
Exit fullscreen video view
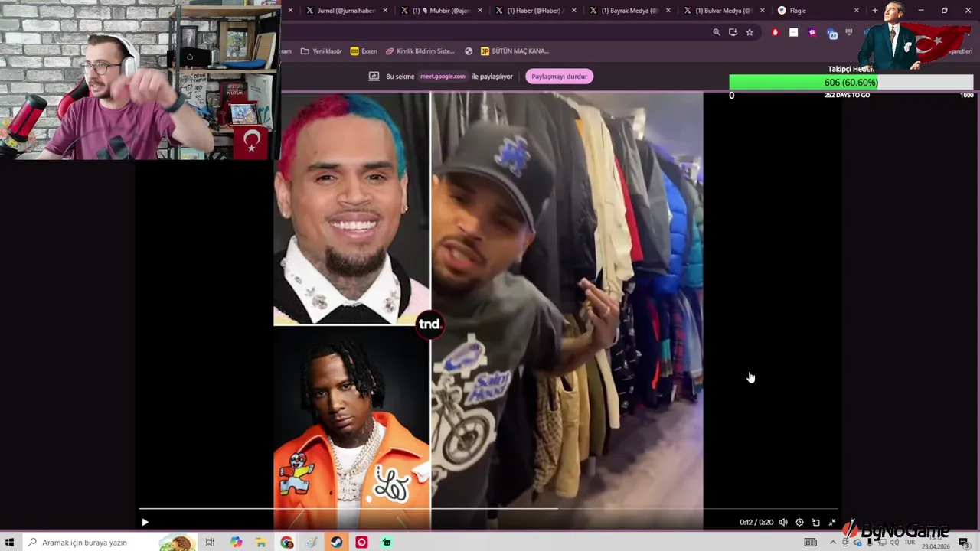[x=832, y=522]
